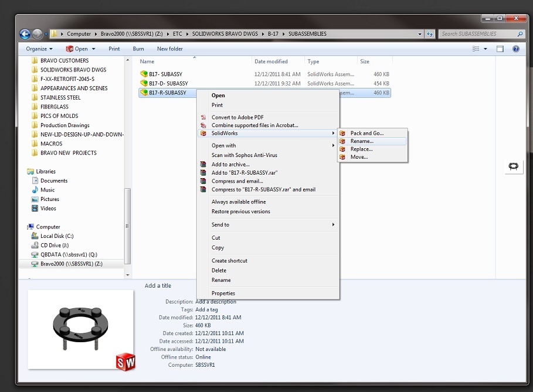Click the Local Disk (C:) drive icon

[x=35, y=236]
